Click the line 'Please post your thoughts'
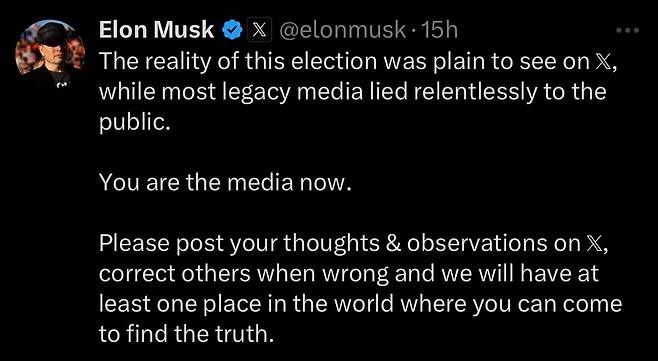 point(354,245)
